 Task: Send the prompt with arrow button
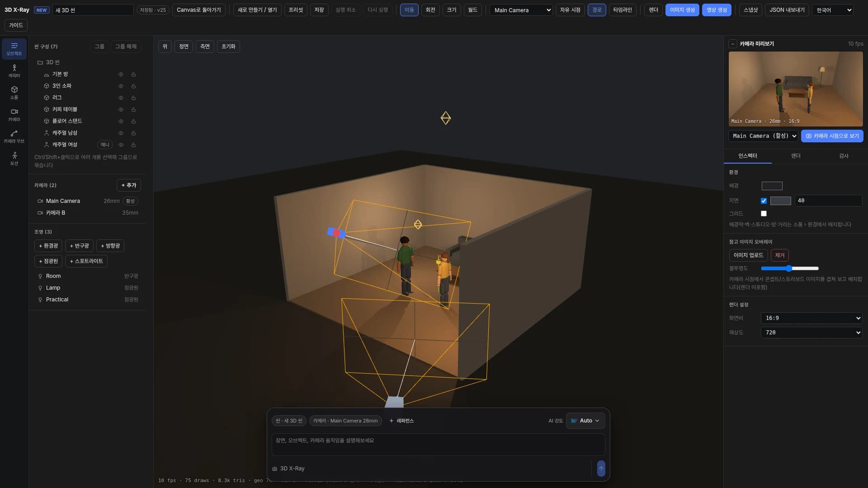[601, 469]
